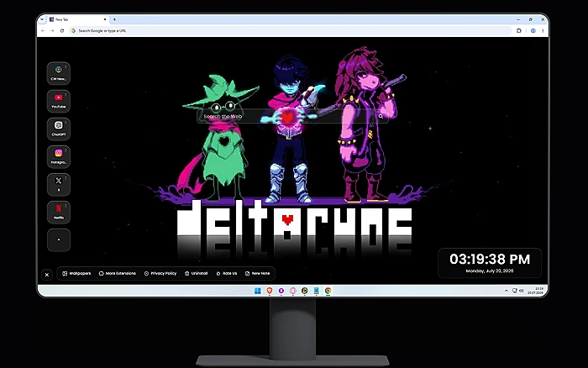This screenshot has width=588, height=368.
Task: Click the dark green play taskbar icon
Action: [x=304, y=291]
